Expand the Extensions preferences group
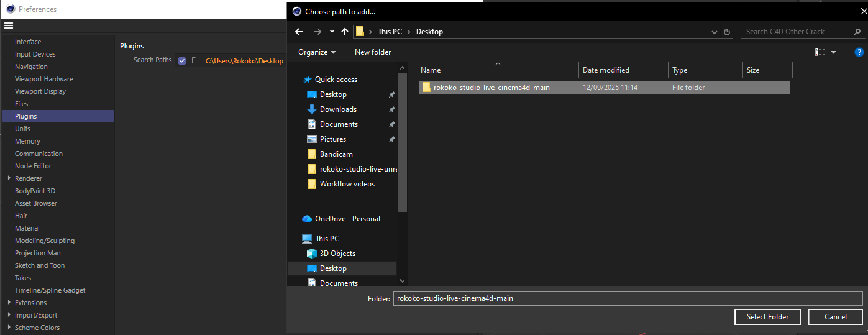Image resolution: width=868 pixels, height=335 pixels. click(x=9, y=303)
